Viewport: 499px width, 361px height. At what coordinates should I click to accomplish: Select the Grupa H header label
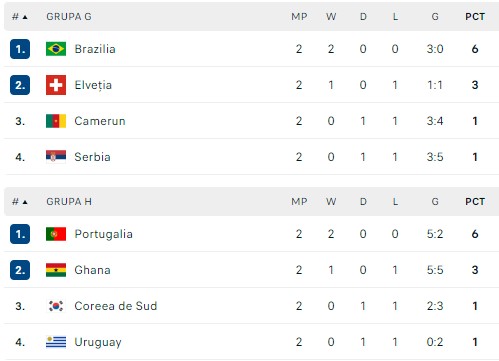(69, 202)
